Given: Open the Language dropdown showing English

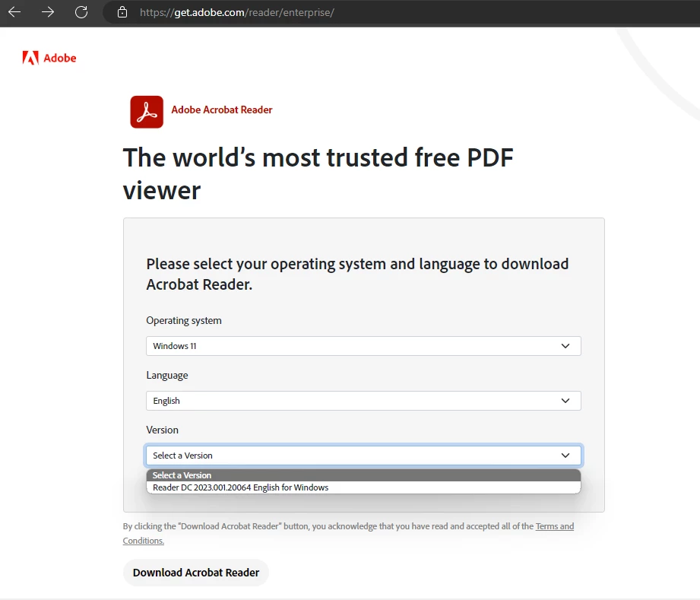Looking at the screenshot, I should pyautogui.click(x=363, y=401).
